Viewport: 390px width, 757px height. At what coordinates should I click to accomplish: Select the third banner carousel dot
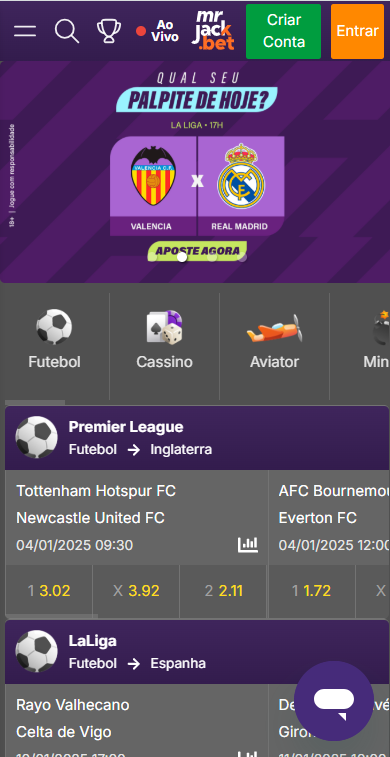pyautogui.click(x=212, y=257)
